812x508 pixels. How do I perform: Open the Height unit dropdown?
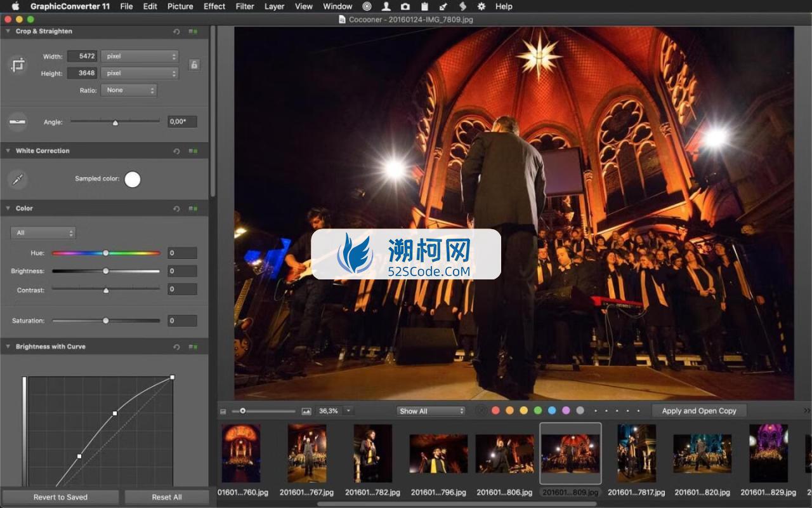pos(140,74)
